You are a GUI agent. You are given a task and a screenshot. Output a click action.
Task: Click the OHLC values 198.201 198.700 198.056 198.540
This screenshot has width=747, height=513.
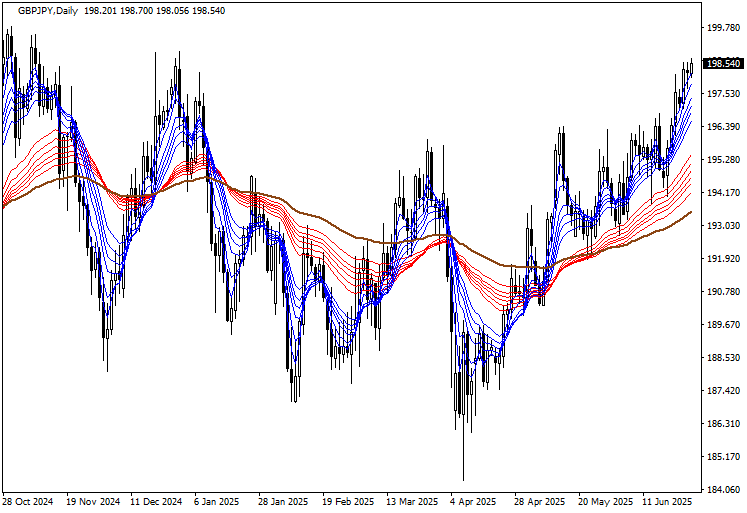154,10
